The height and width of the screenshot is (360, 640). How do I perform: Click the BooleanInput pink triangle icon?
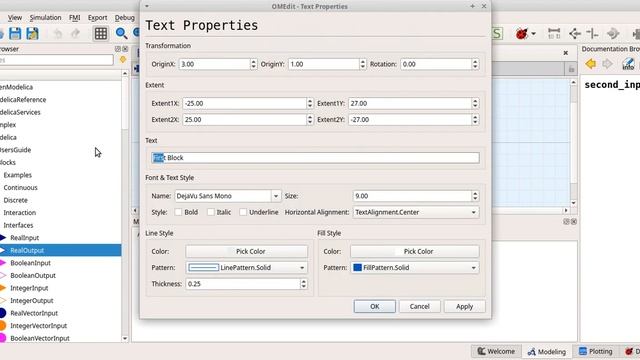3,263
